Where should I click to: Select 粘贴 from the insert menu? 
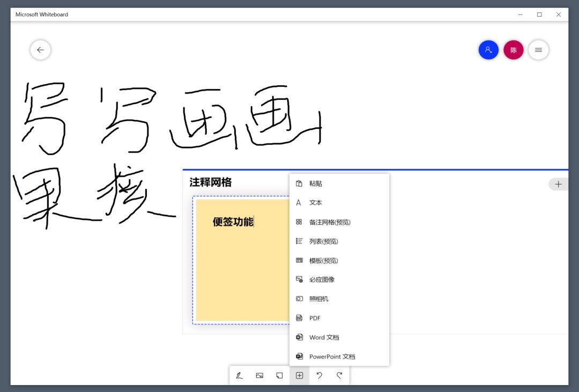tap(316, 183)
